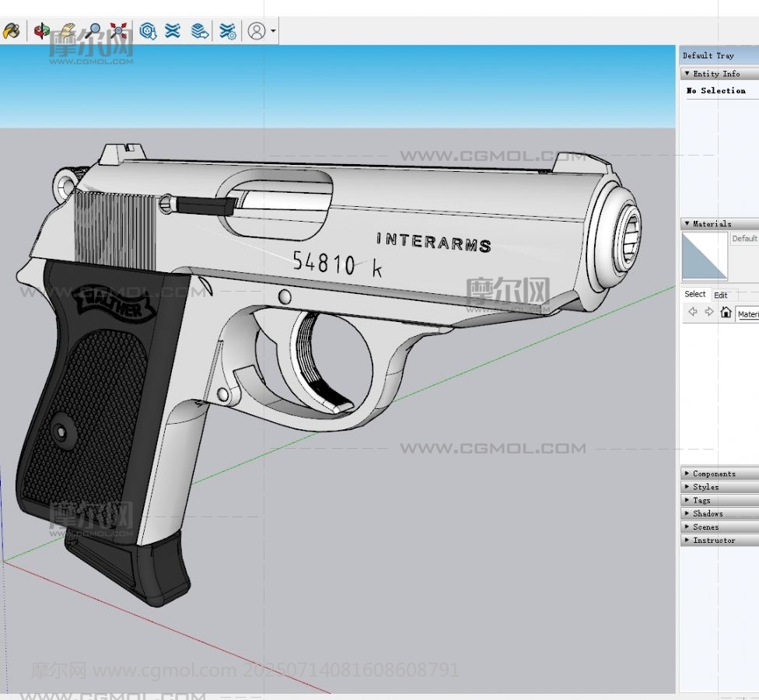Click the layered stack with arrow icon
Image resolution: width=759 pixels, height=700 pixels.
pos(199,31)
